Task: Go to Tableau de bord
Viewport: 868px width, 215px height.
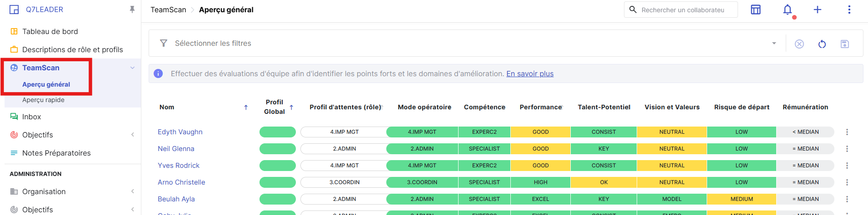Action: pos(50,31)
